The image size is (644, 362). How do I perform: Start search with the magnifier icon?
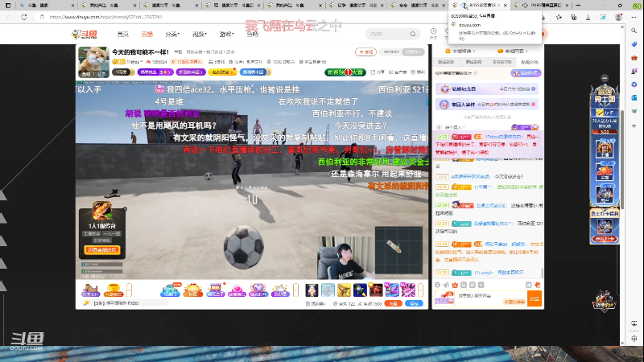pos(413,34)
